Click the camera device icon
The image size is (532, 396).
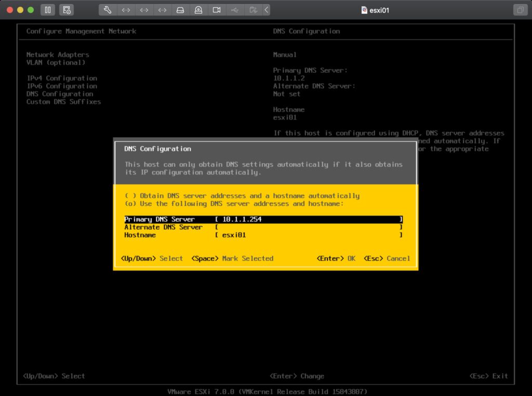pyautogui.click(x=217, y=10)
